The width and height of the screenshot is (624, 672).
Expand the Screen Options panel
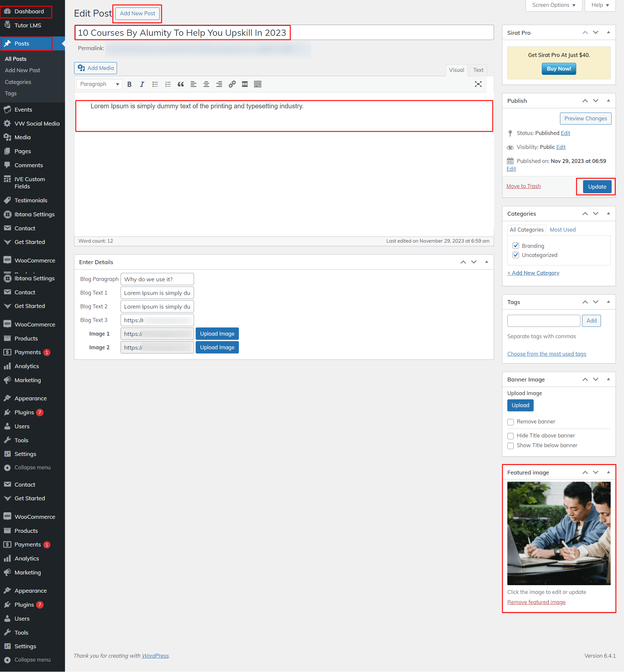point(553,5)
